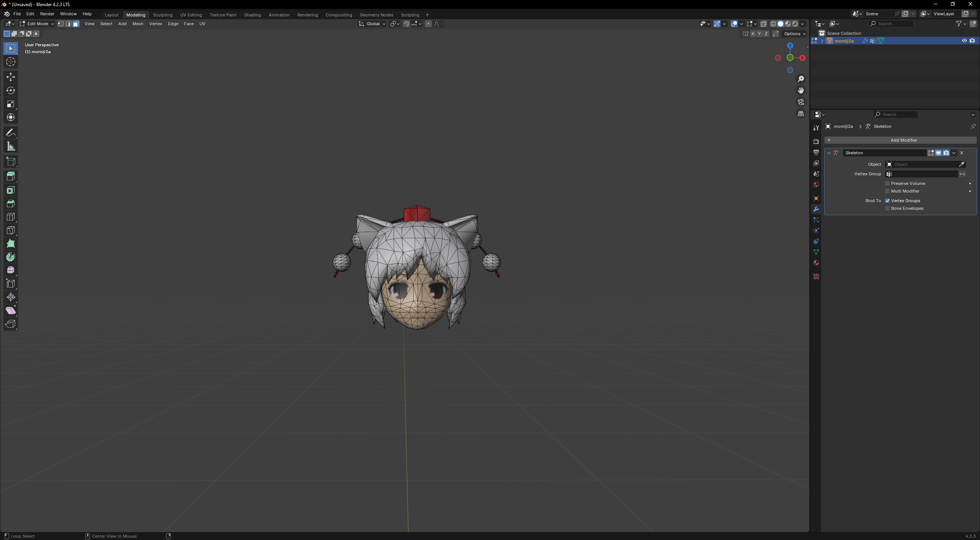Click the modifier Object input field
The height and width of the screenshot is (540, 980).
(x=923, y=164)
